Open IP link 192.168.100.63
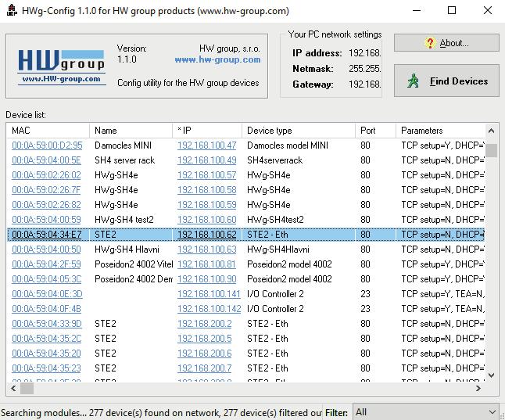The width and height of the screenshot is (505, 420). pyautogui.click(x=206, y=249)
